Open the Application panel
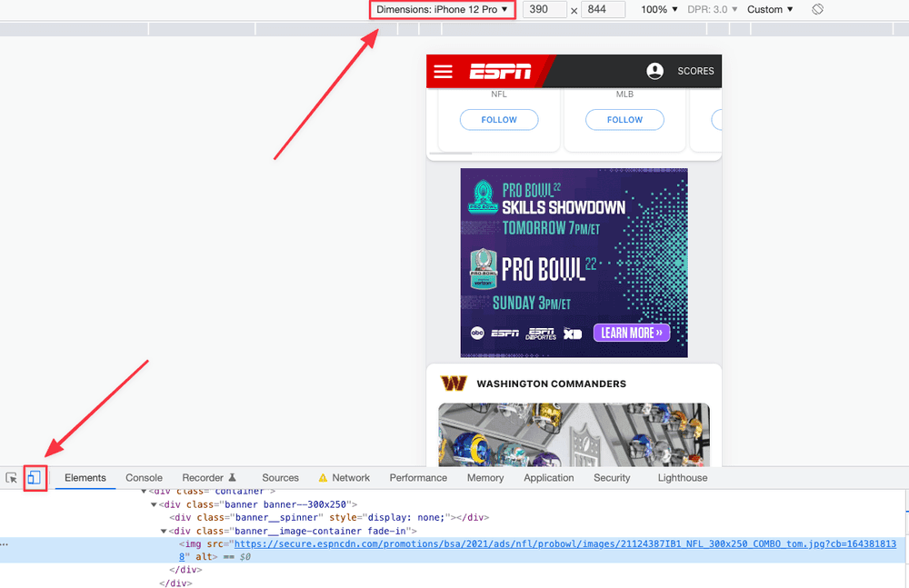This screenshot has width=909, height=588. [x=549, y=477]
